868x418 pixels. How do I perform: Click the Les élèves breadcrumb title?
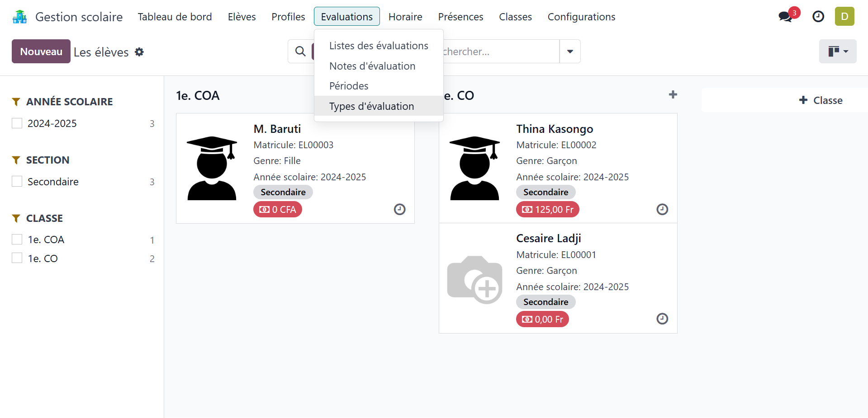point(101,52)
